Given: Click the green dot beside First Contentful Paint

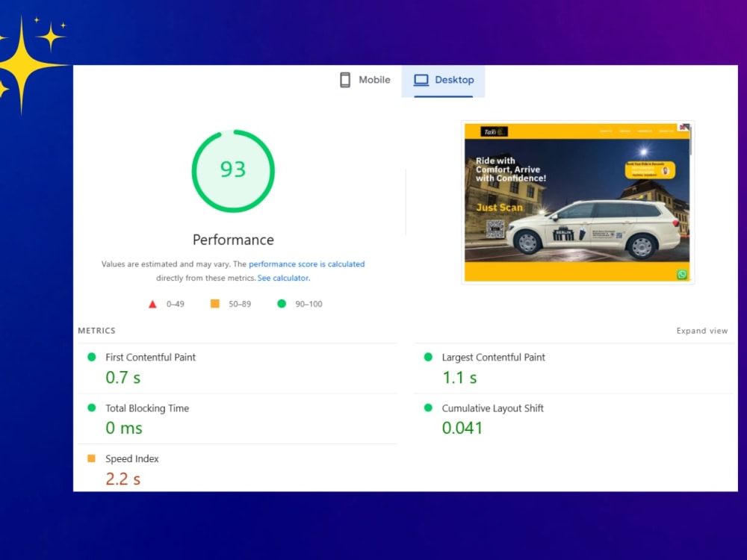Looking at the screenshot, I should (91, 357).
